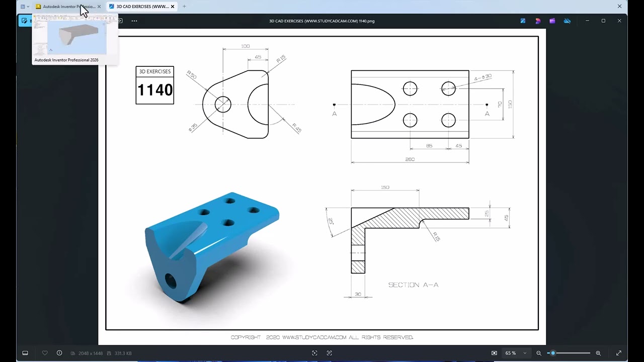Click the OneDrive not-synced cloud icon
Viewport: 644px width, 362px height.
pyautogui.click(x=567, y=21)
